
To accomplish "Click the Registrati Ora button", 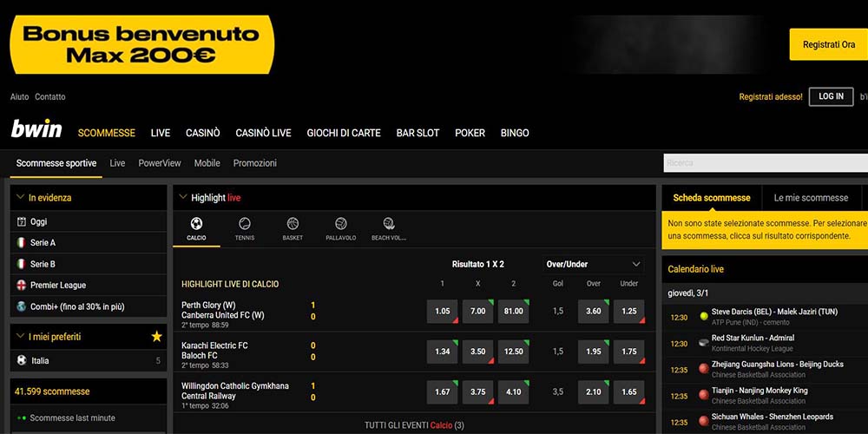I will pyautogui.click(x=828, y=44).
